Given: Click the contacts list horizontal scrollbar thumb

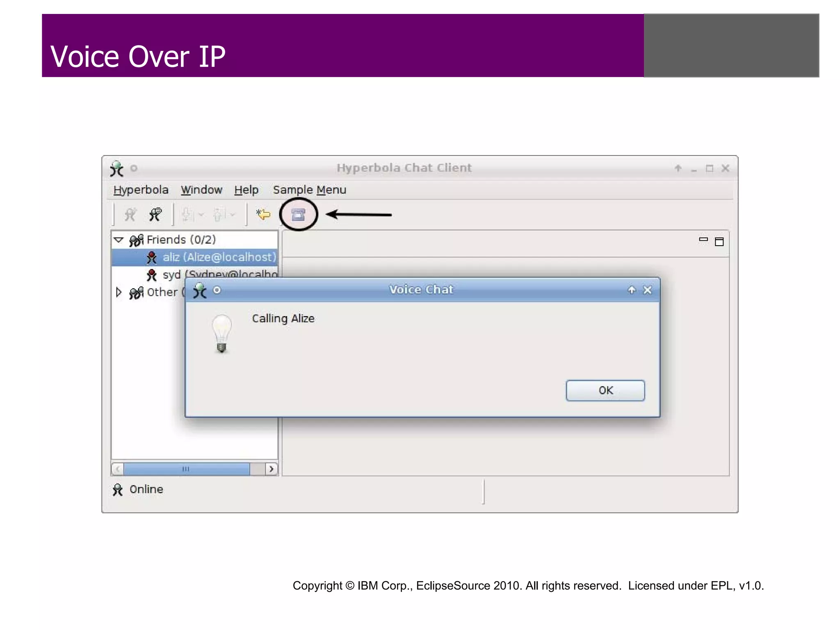Looking at the screenshot, I should tap(187, 469).
